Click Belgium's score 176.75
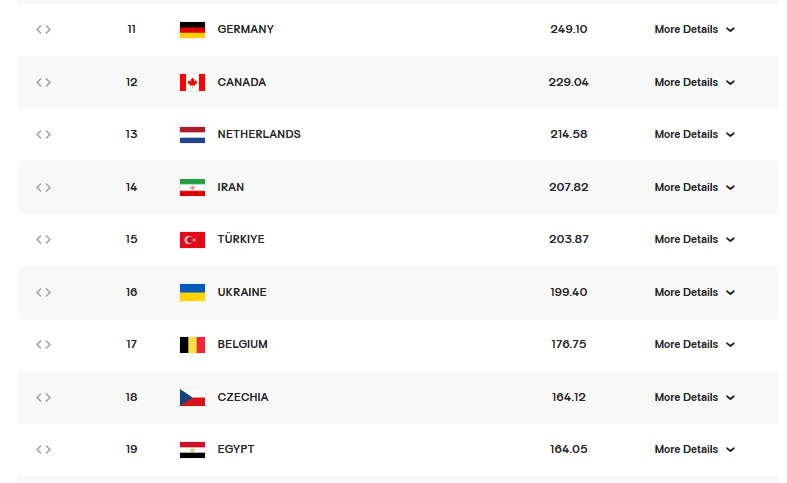787x483 pixels. click(x=568, y=345)
